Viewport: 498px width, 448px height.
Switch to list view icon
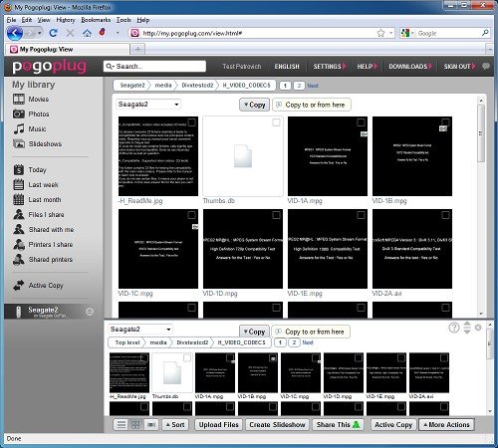coord(122,425)
